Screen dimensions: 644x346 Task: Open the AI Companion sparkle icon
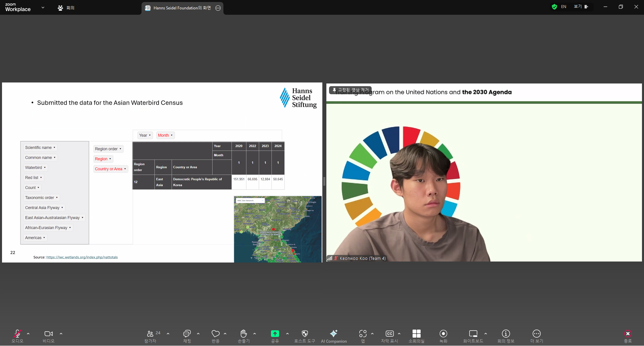coord(334,334)
